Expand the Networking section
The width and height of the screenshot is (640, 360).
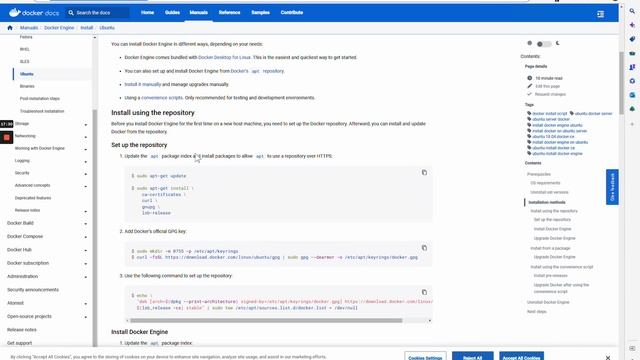[86, 137]
